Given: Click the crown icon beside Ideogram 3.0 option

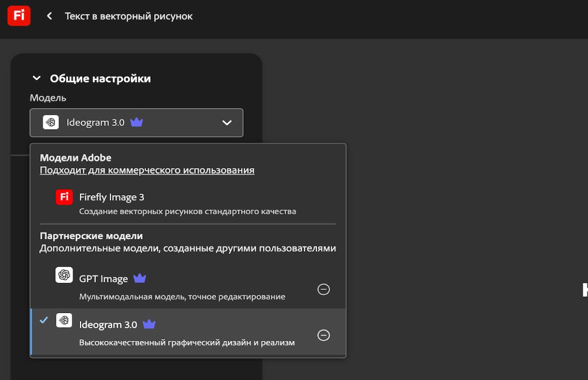Looking at the screenshot, I should [x=149, y=324].
